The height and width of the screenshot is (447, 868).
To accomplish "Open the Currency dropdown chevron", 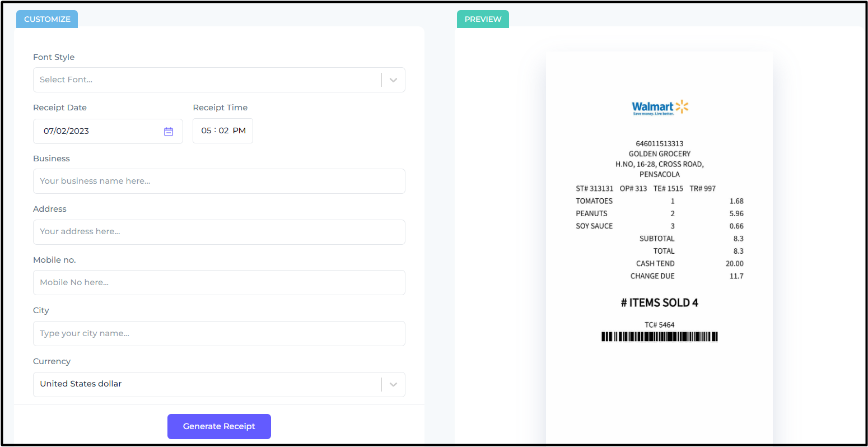I will [393, 384].
